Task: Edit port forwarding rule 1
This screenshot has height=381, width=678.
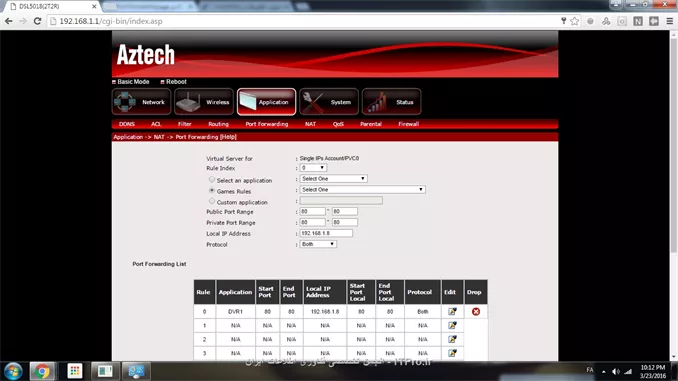Action: tap(452, 325)
